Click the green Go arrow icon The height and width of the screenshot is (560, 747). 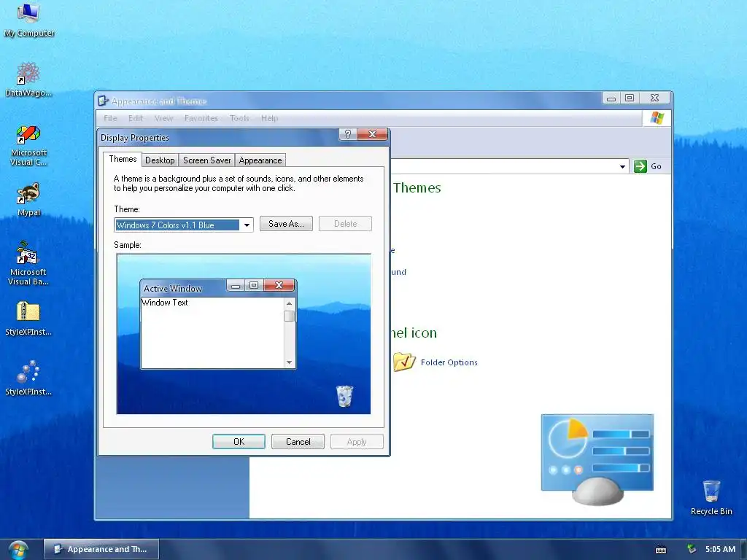(x=640, y=166)
